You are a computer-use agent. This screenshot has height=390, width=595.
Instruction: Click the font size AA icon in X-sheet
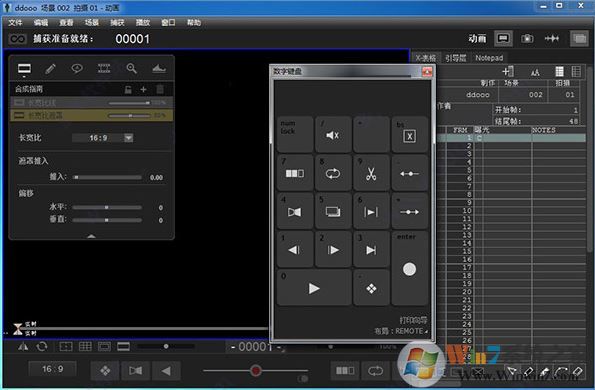pyautogui.click(x=535, y=72)
